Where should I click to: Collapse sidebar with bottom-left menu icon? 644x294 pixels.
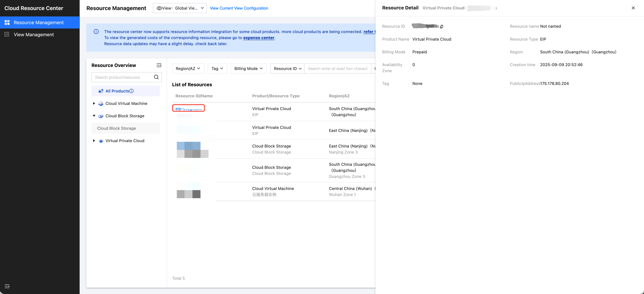point(7,286)
